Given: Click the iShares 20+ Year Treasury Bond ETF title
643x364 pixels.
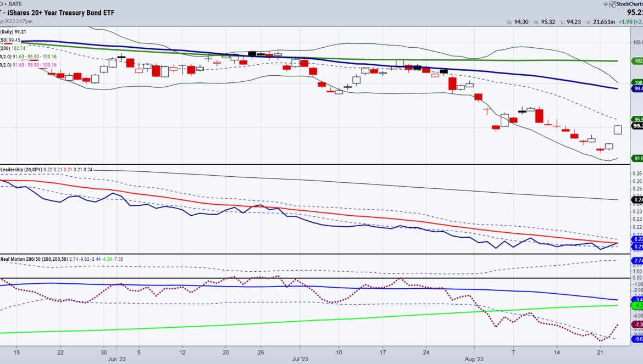Looking at the screenshot, I should pyautogui.click(x=60, y=13).
